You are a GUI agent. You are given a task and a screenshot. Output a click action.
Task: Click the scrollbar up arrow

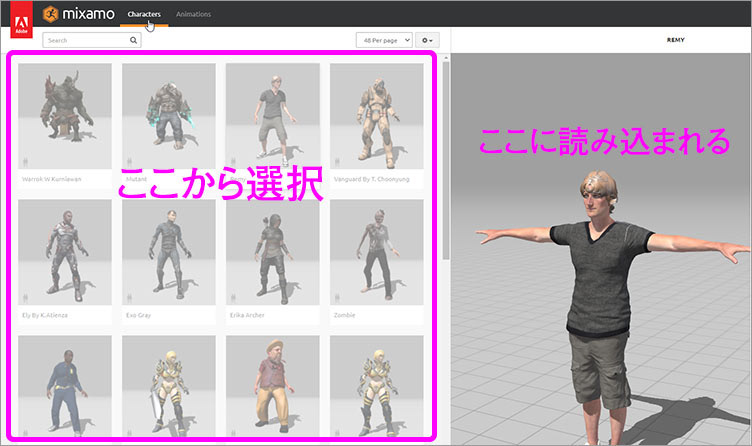click(x=446, y=58)
